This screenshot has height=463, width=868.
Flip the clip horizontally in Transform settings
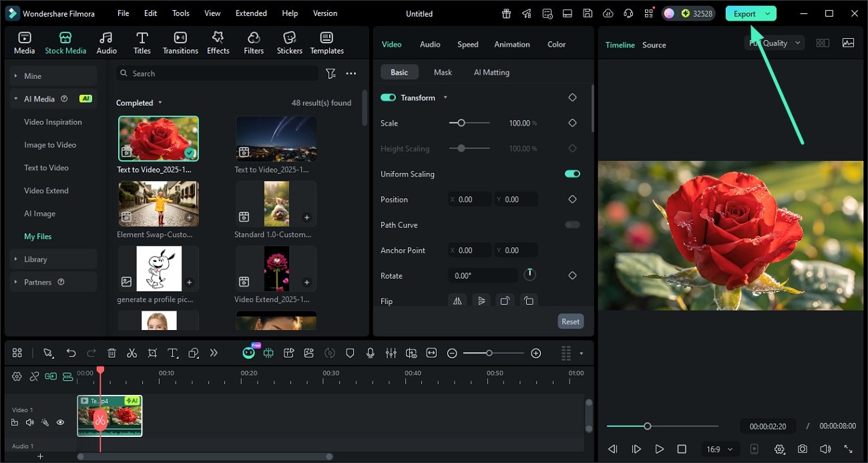tap(457, 301)
